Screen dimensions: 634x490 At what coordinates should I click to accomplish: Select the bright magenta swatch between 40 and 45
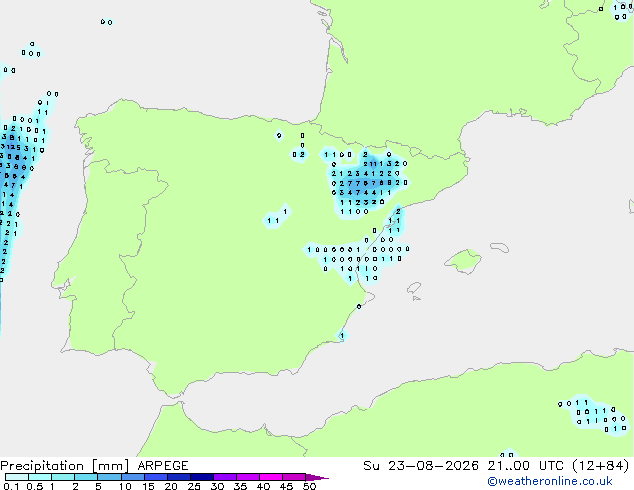pyautogui.click(x=271, y=477)
